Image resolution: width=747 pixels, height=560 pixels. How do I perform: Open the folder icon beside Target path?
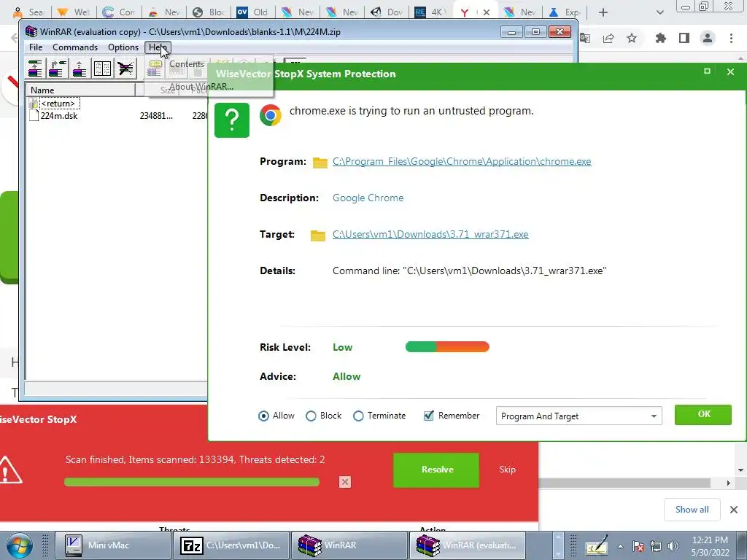pos(317,236)
